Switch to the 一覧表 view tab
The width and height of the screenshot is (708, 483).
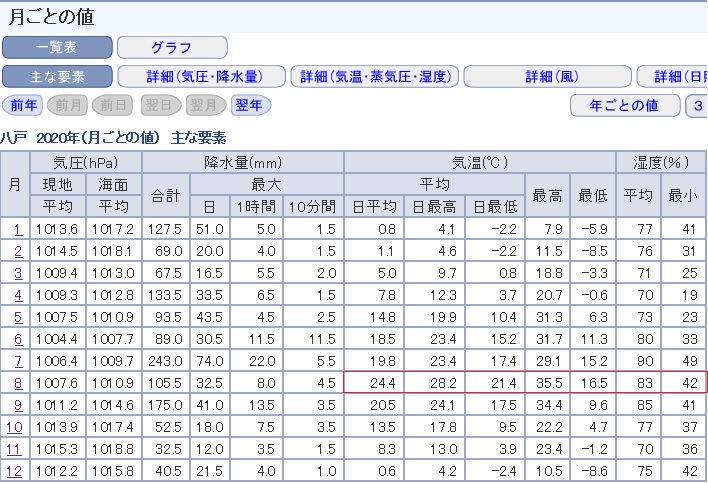pos(57,47)
